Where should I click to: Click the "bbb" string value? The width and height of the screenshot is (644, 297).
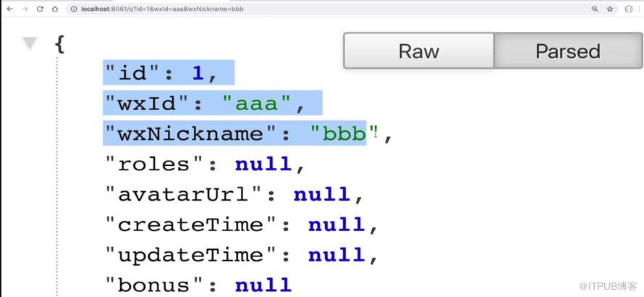(344, 134)
